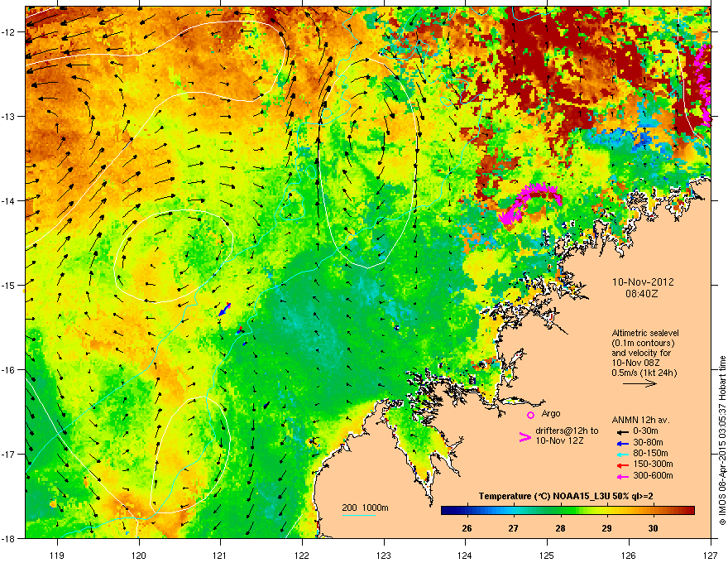Click the 'Argo' legend label
Image resolution: width=728 pixels, height=563 pixels.
551,413
